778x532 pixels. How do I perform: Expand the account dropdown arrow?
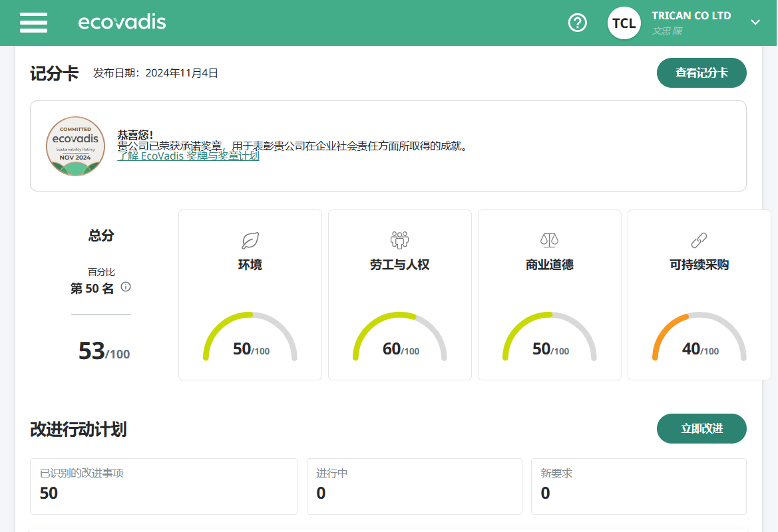tap(755, 23)
